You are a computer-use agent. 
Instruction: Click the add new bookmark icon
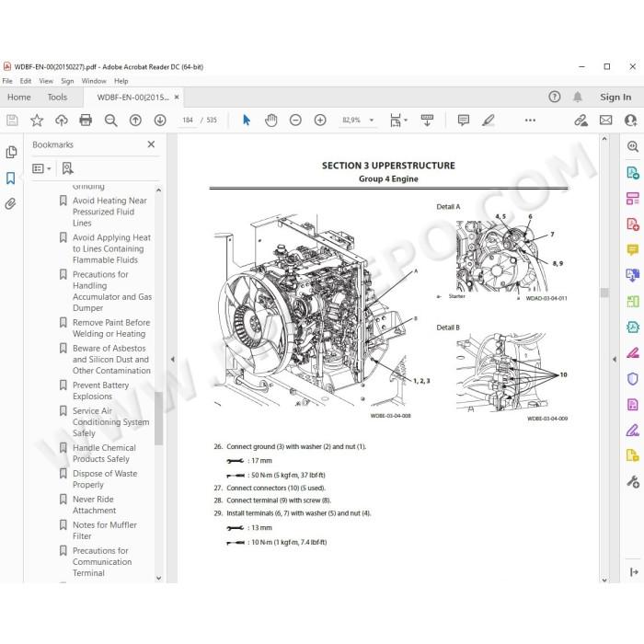coord(67,168)
